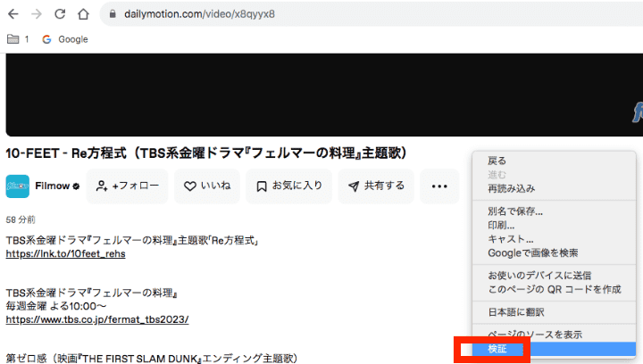Viewport: 643px width, 364px height.
Task: Reload the page with the refresh icon
Action: (60, 14)
